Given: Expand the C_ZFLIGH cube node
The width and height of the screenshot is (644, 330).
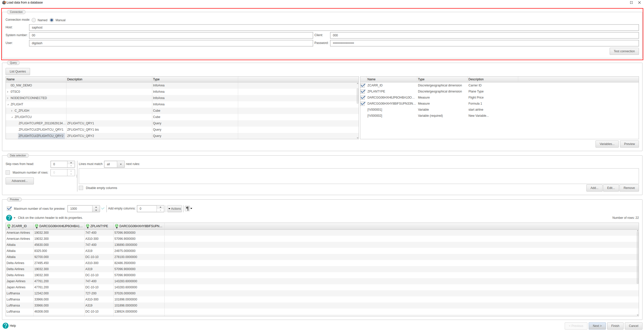Looking at the screenshot, I should [12, 111].
